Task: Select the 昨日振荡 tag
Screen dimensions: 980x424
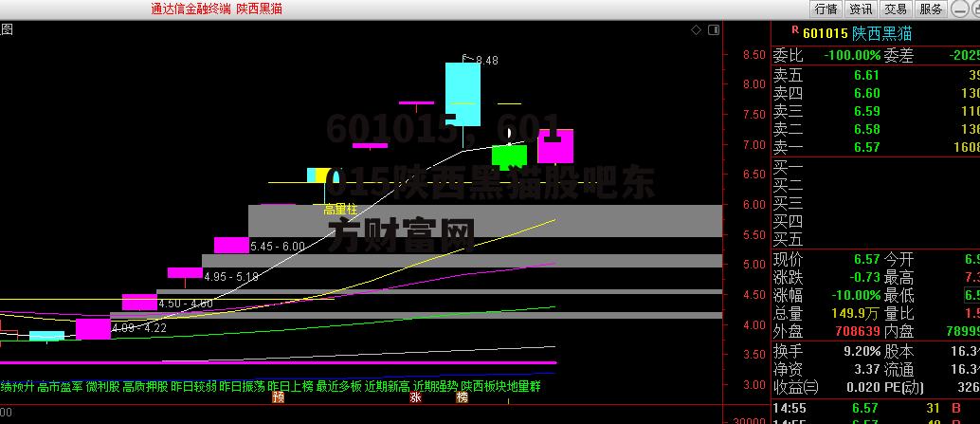Action: click(x=242, y=386)
